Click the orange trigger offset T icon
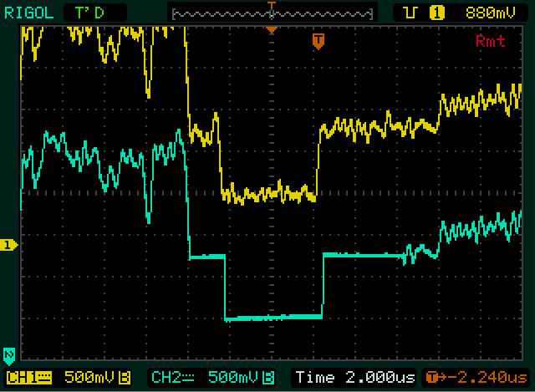535x392 pixels. click(x=432, y=377)
